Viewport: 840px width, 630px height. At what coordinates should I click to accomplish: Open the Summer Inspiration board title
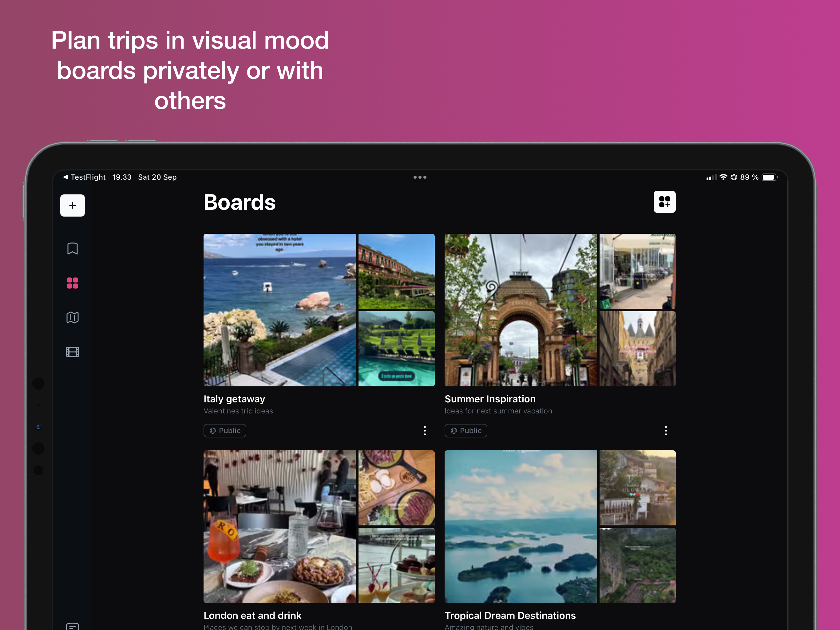pos(490,399)
